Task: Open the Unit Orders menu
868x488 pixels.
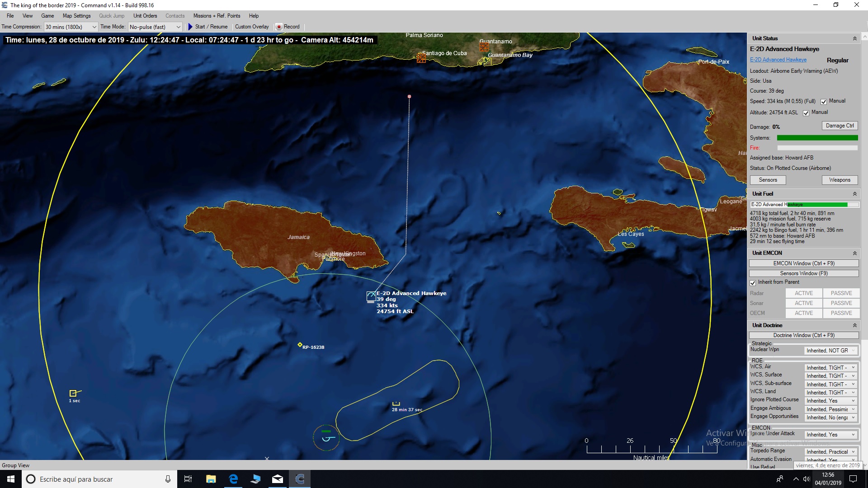Action: (x=145, y=15)
